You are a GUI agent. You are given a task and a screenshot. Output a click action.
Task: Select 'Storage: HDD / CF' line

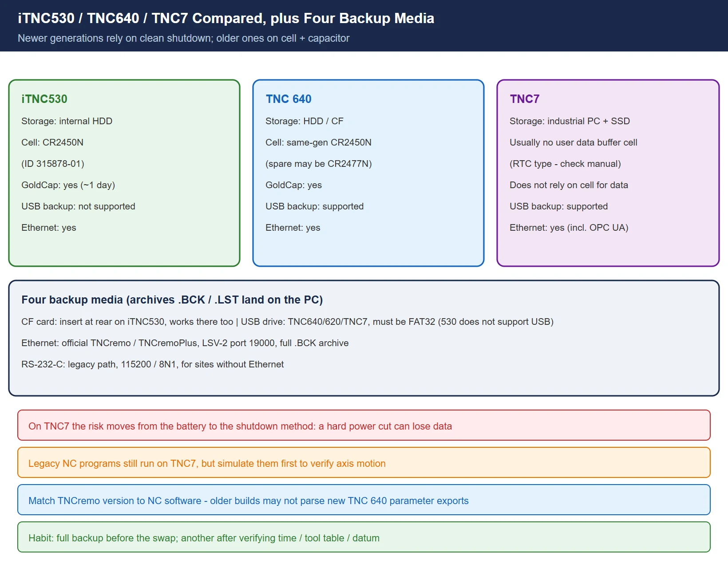305,121
